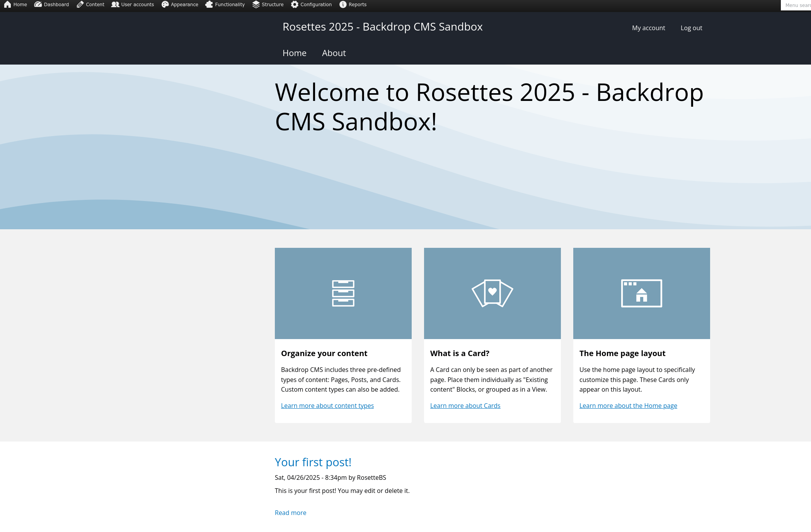
Task: Open the Structure admin menu
Action: 268,5
